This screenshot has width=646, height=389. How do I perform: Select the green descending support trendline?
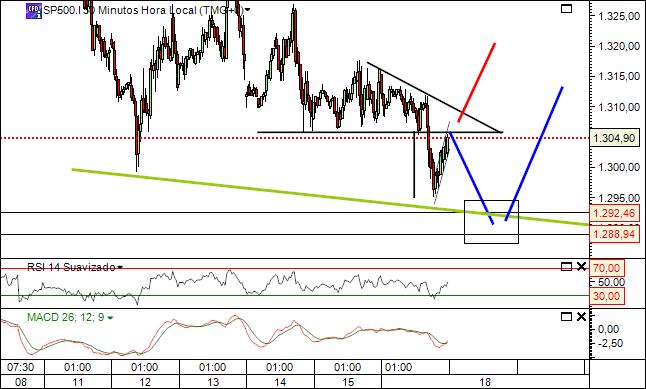tap(330, 197)
